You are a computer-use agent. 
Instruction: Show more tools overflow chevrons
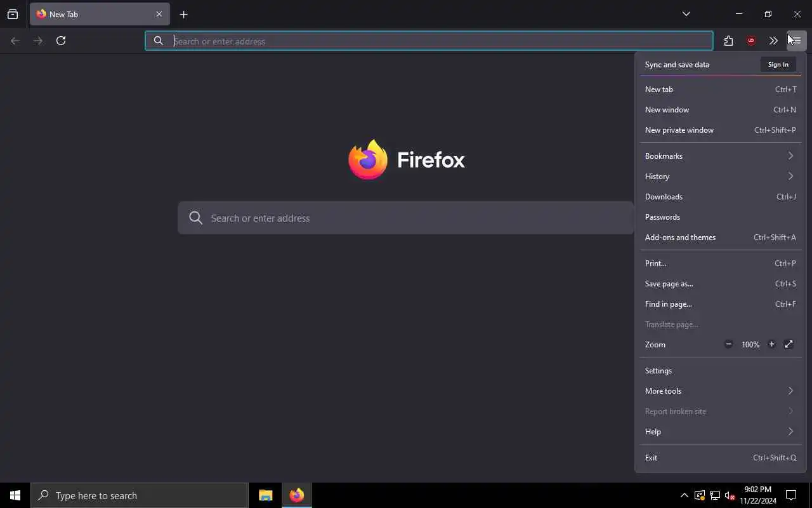pos(773,41)
